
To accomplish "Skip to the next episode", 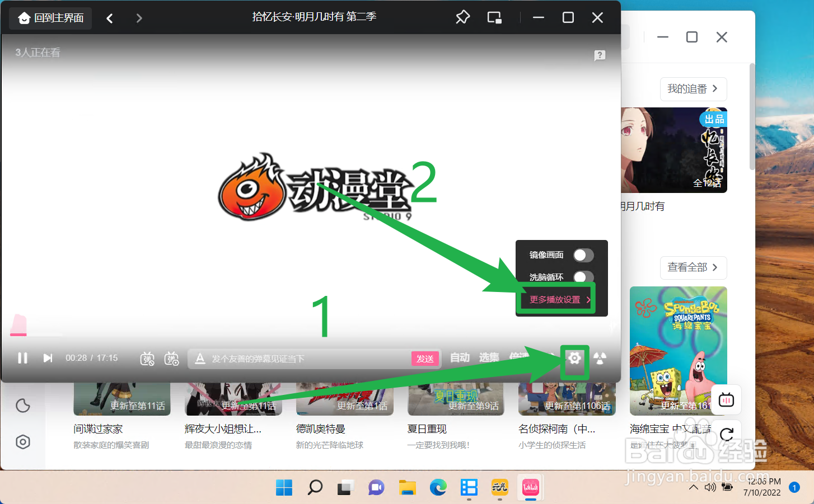I will 48,358.
